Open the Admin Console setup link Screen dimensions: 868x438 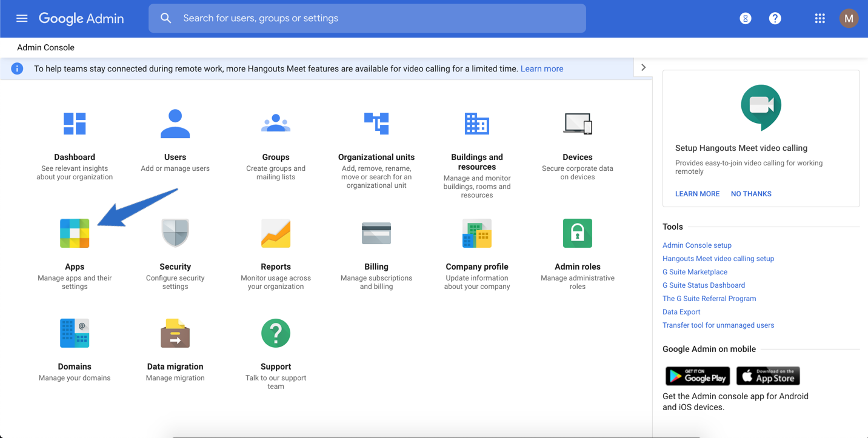point(697,245)
